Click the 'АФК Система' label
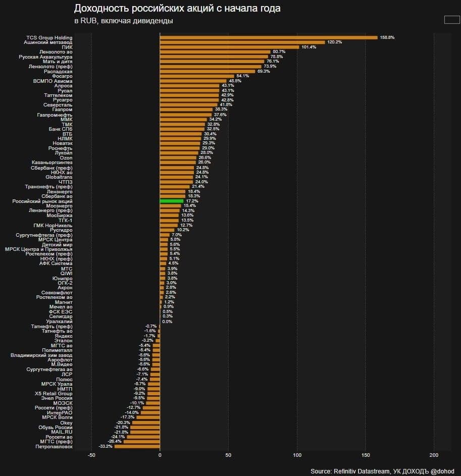This screenshot has height=476, width=461. [56, 263]
